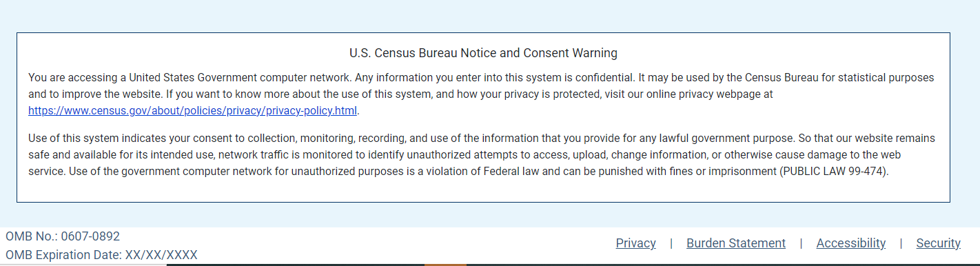Open the Privacy footer link
Image resolution: width=980 pixels, height=266 pixels.
pos(635,243)
